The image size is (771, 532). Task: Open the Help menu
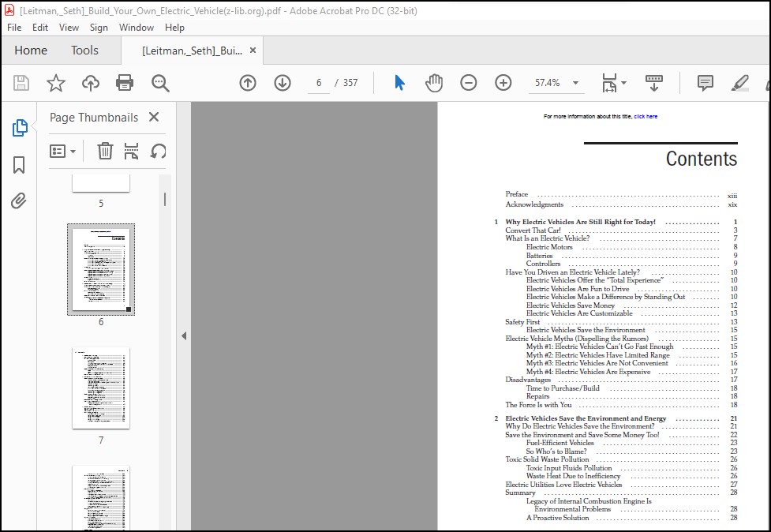pyautogui.click(x=174, y=28)
